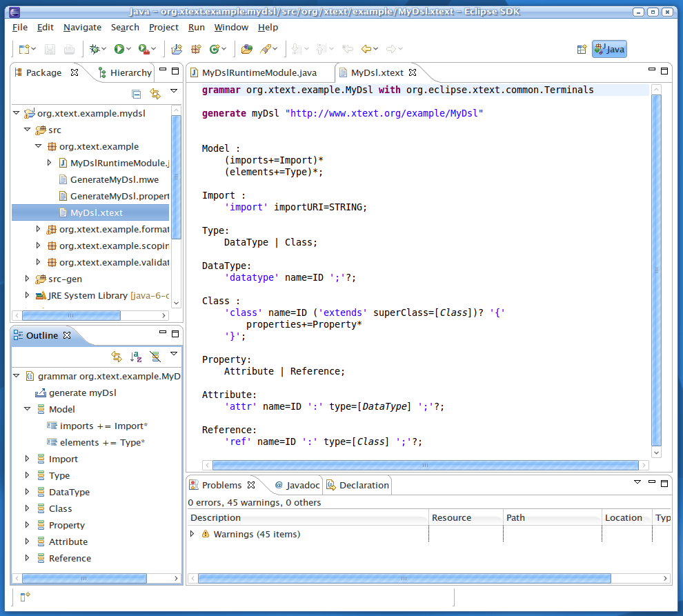The width and height of the screenshot is (683, 616).
Task: Click the editor horizontal scrollbar thumb
Action: pos(425,465)
